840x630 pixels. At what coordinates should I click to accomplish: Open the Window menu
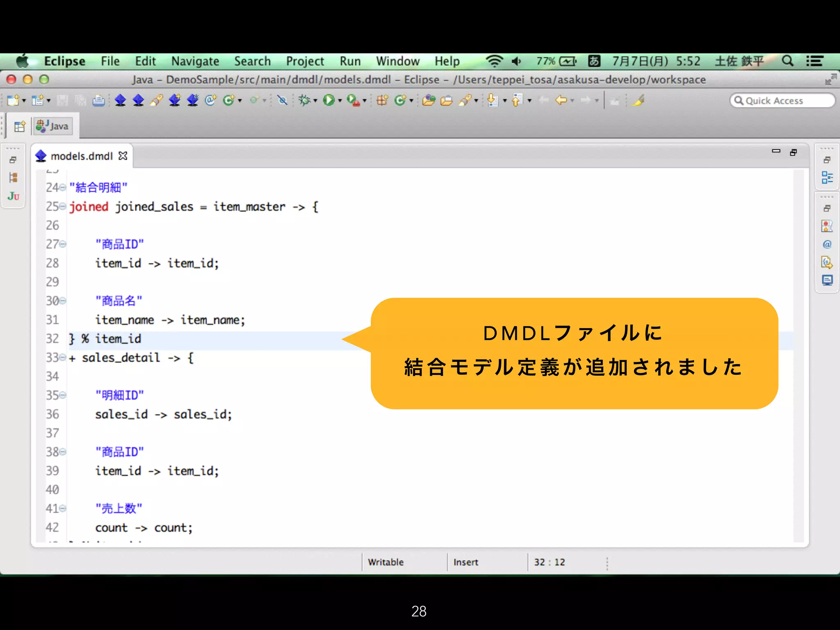pos(398,61)
